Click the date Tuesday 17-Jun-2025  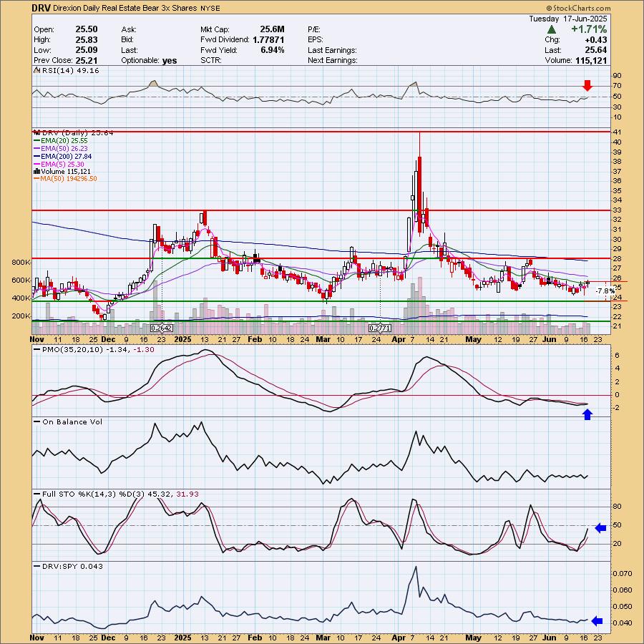(x=567, y=19)
